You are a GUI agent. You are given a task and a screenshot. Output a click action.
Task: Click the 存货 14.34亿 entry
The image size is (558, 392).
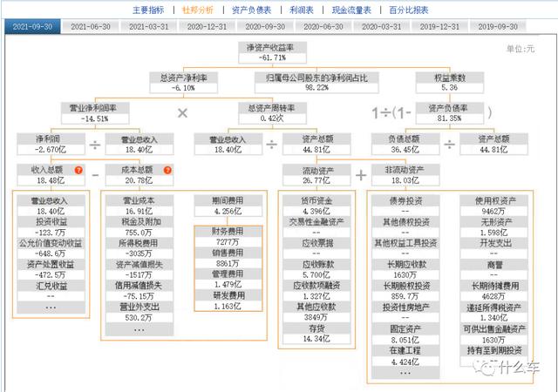(316, 334)
